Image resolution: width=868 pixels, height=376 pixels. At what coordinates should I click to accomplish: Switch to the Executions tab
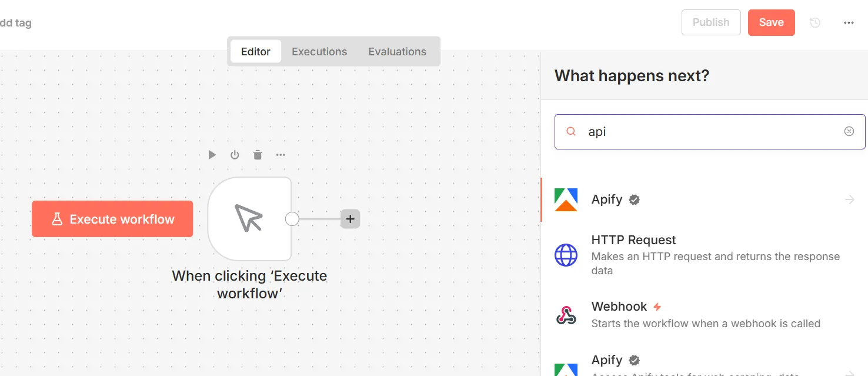click(319, 51)
